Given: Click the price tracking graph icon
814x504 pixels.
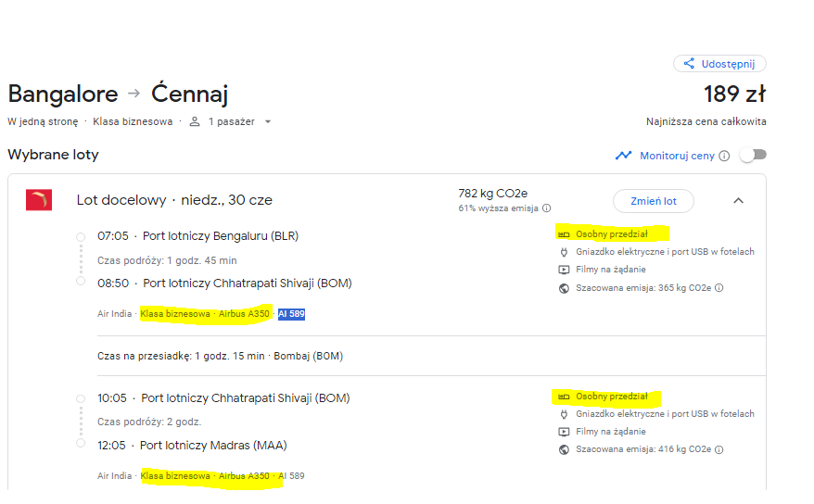Looking at the screenshot, I should 623,155.
